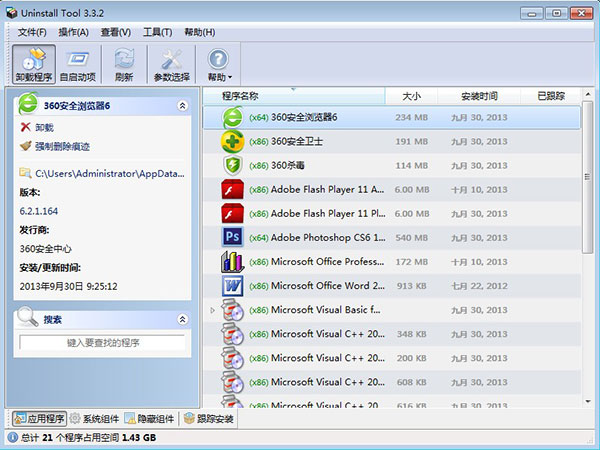Open 参数选择 preferences from the toolbar

(171, 64)
